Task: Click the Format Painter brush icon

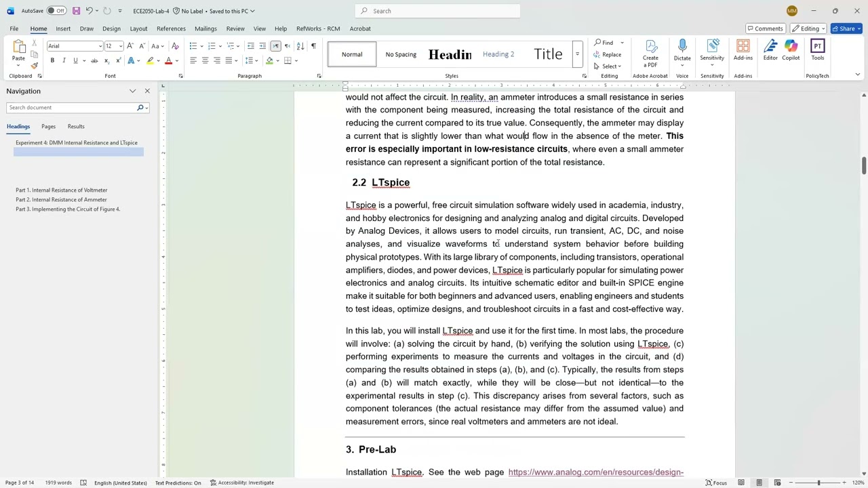Action: pos(35,65)
